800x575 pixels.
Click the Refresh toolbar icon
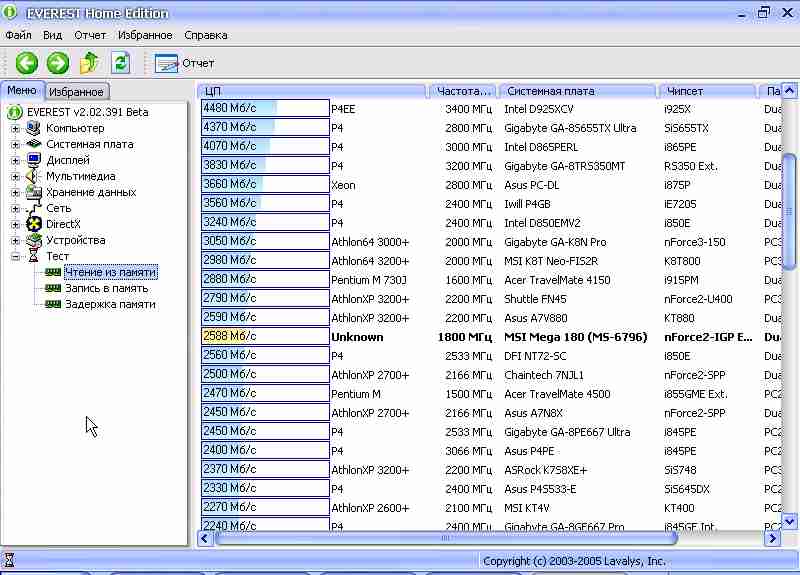tap(120, 63)
